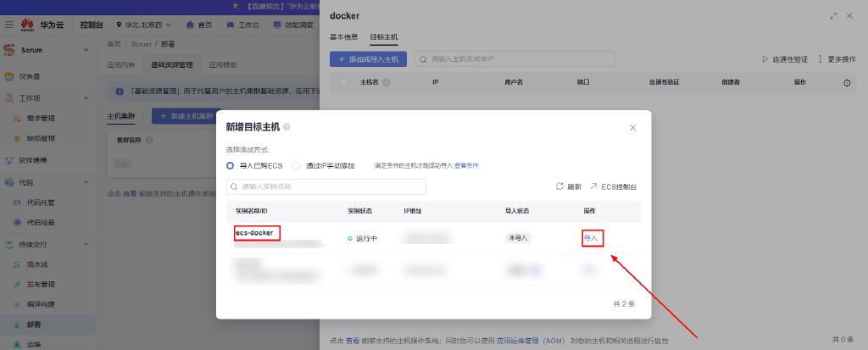868x350 pixels.
Task: Click 添加或导入主机 button
Action: point(368,59)
